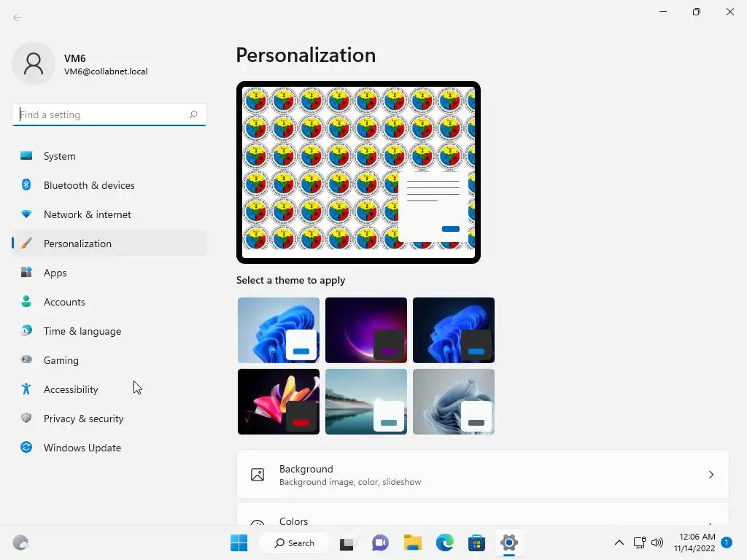Apply the Windows light bloom theme
Image resolution: width=747 pixels, height=560 pixels.
pos(279,330)
